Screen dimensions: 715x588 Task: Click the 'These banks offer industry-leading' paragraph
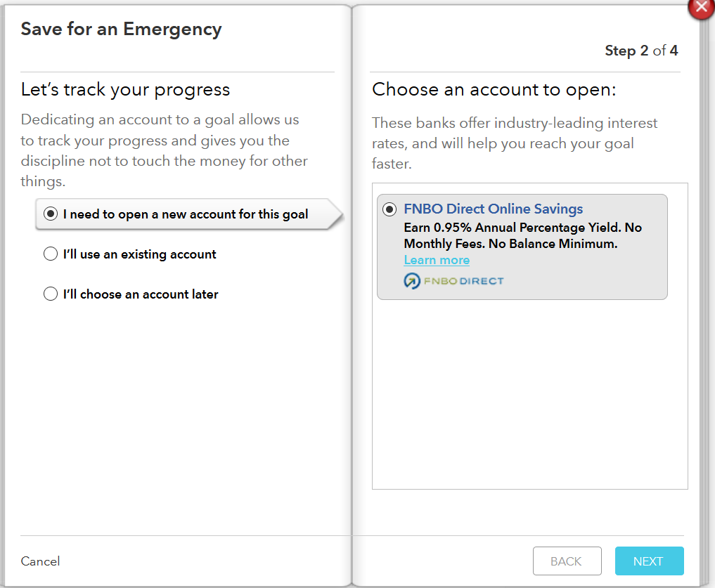[x=514, y=143]
